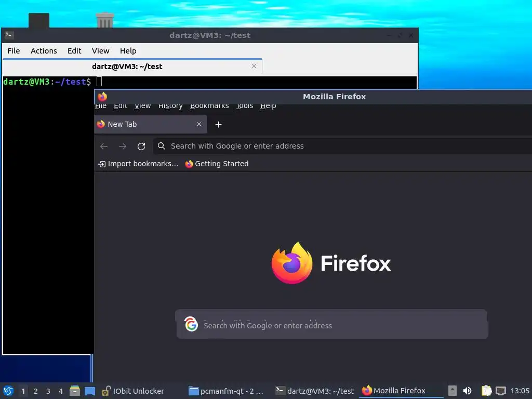Click the terminal prompt line dartz@VM3:~/test$
The width and height of the screenshot is (532, 399).
(47, 82)
